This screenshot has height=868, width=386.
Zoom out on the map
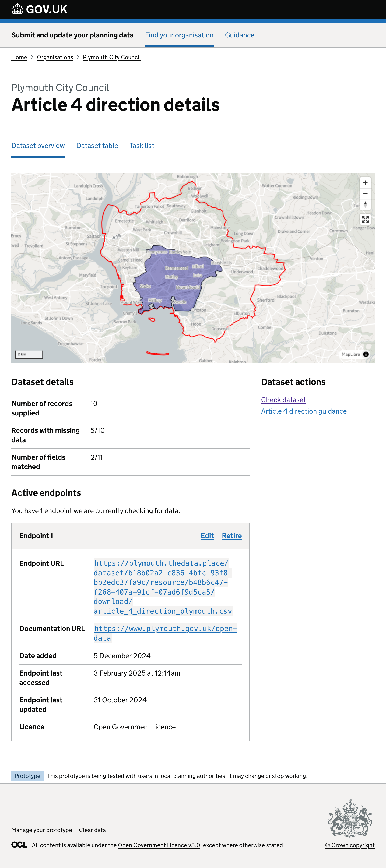(365, 194)
